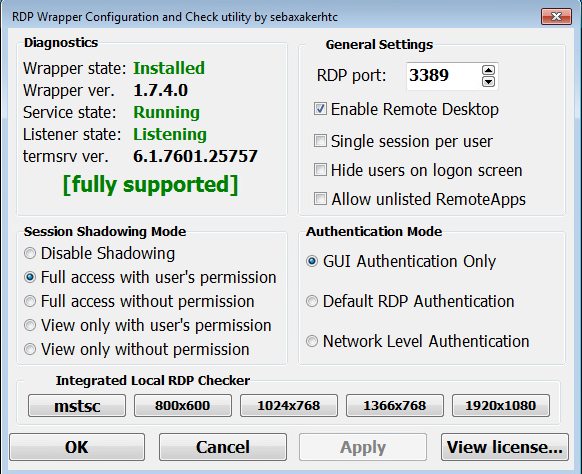Screen dimensions: 582x474
Task: Pick View only without permission
Action: click(30, 349)
